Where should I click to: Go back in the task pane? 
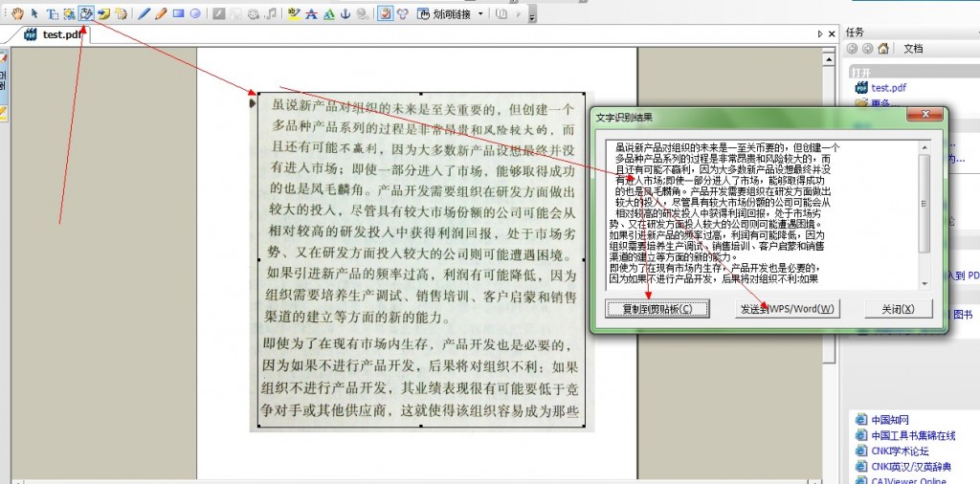[852, 48]
